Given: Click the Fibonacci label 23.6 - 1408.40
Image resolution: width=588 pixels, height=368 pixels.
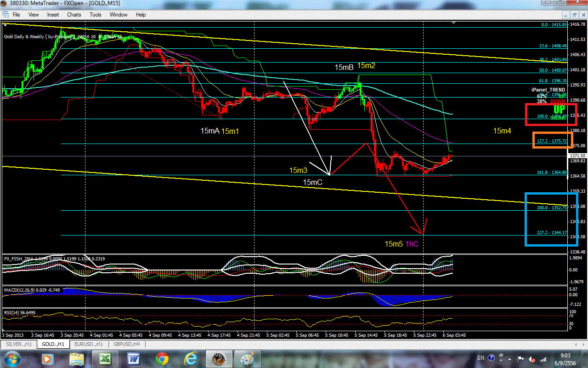Looking at the screenshot, I should pyautogui.click(x=553, y=46).
